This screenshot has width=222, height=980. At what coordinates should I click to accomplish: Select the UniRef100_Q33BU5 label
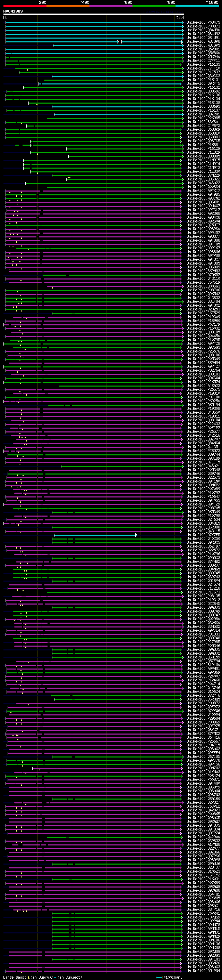(x=203, y=156)
